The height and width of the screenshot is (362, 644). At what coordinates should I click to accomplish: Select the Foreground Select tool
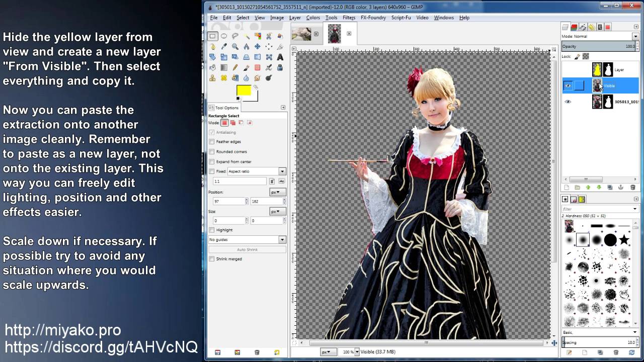pyautogui.click(x=280, y=36)
